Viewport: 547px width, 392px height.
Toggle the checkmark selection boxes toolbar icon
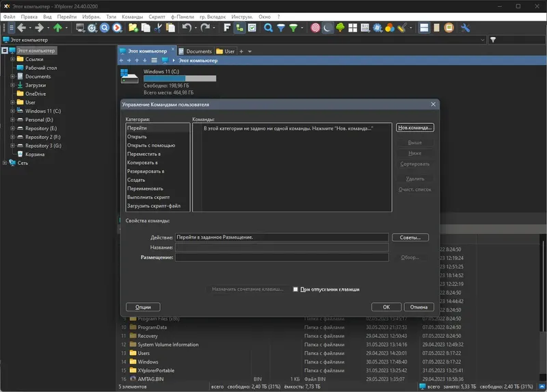click(252, 28)
